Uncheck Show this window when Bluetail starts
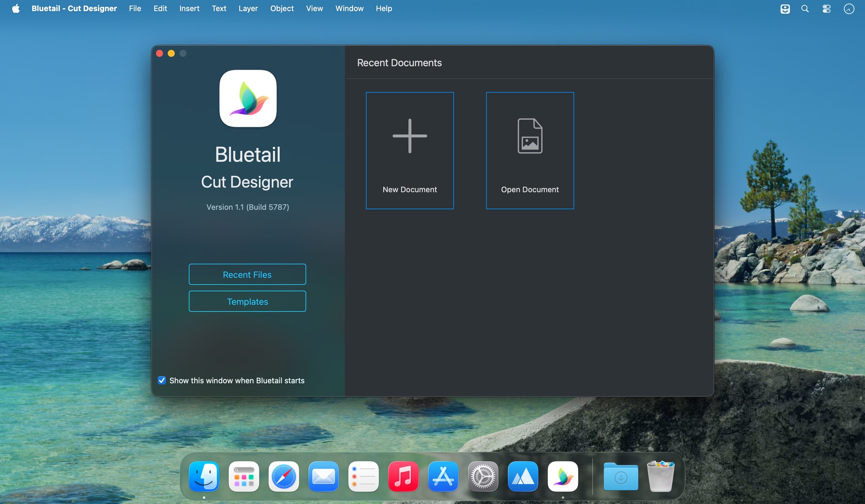Image resolution: width=865 pixels, height=504 pixels. click(162, 380)
